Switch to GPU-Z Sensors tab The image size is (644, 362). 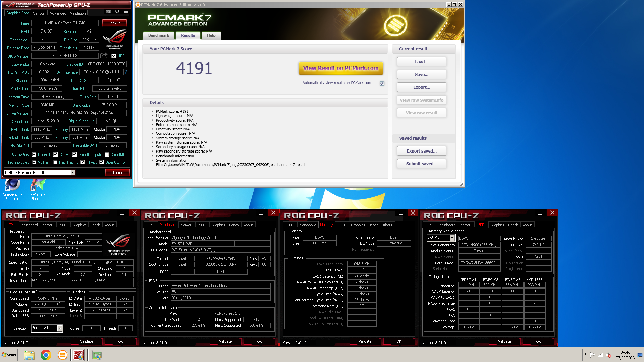coord(39,13)
